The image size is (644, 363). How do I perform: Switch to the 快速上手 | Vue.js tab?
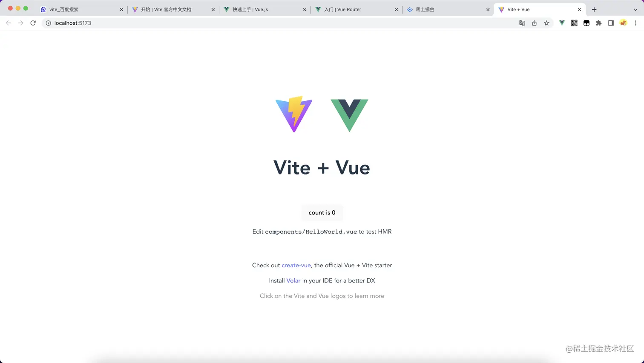[x=265, y=9]
